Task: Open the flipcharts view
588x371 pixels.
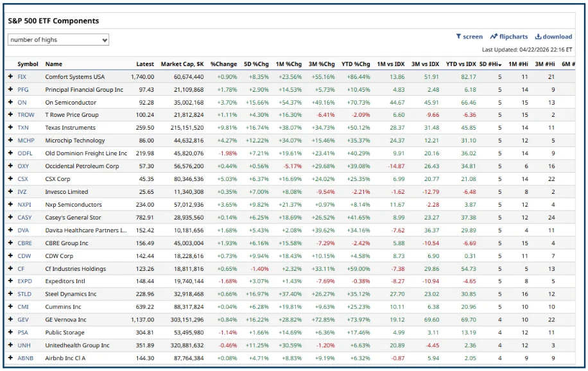Action: tap(509, 37)
